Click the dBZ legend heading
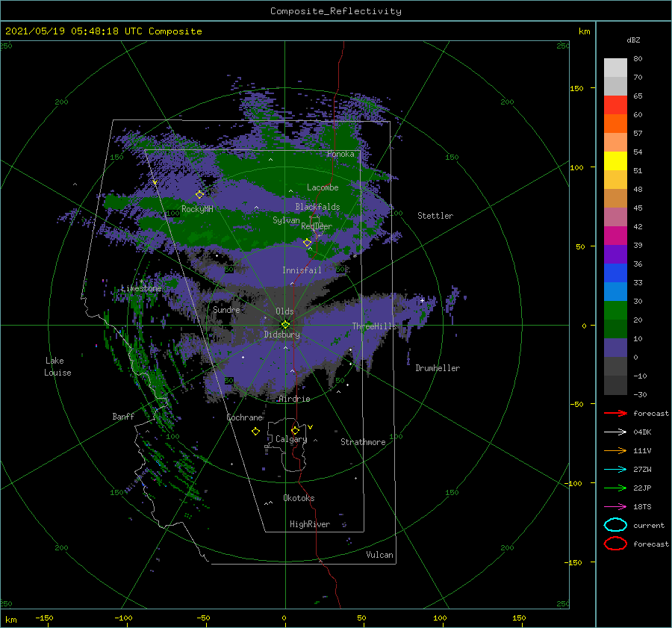This screenshot has height=628, width=672. pos(633,40)
